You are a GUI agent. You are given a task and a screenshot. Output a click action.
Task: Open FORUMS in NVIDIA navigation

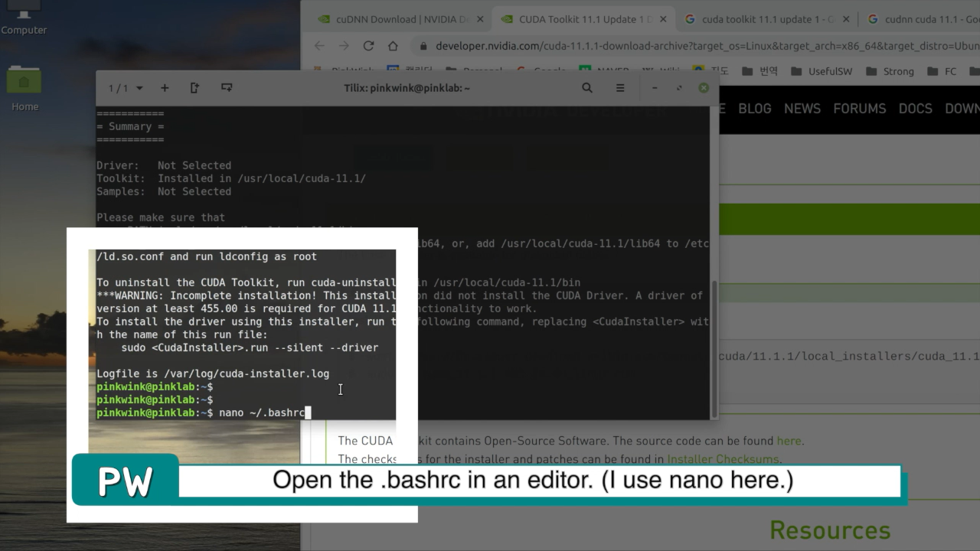pos(859,109)
